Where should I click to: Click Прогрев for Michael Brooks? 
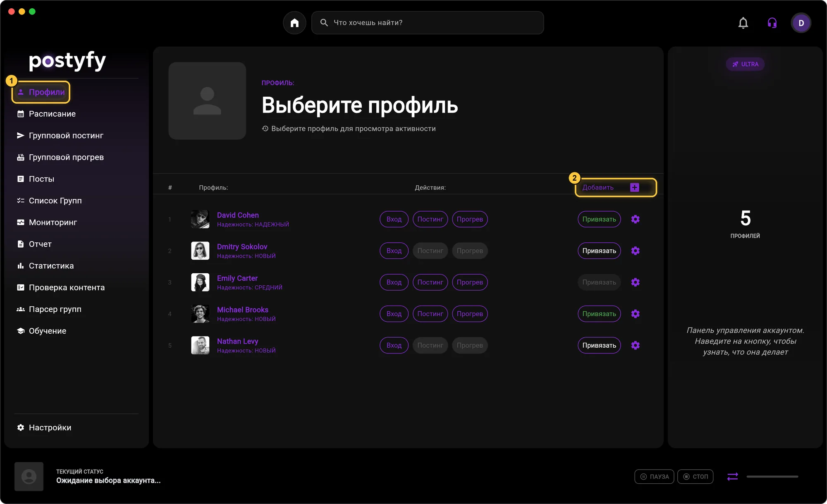click(x=470, y=314)
